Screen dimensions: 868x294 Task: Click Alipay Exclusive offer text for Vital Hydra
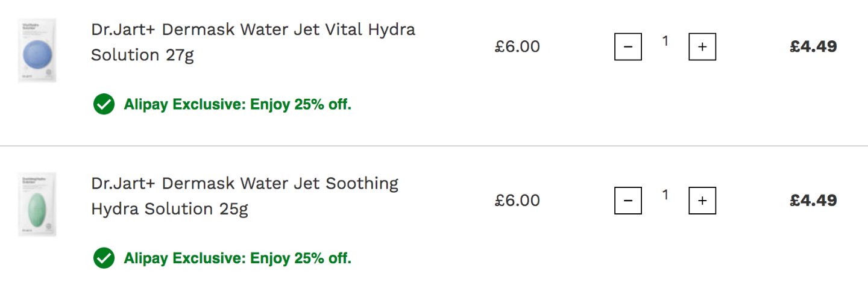237,104
